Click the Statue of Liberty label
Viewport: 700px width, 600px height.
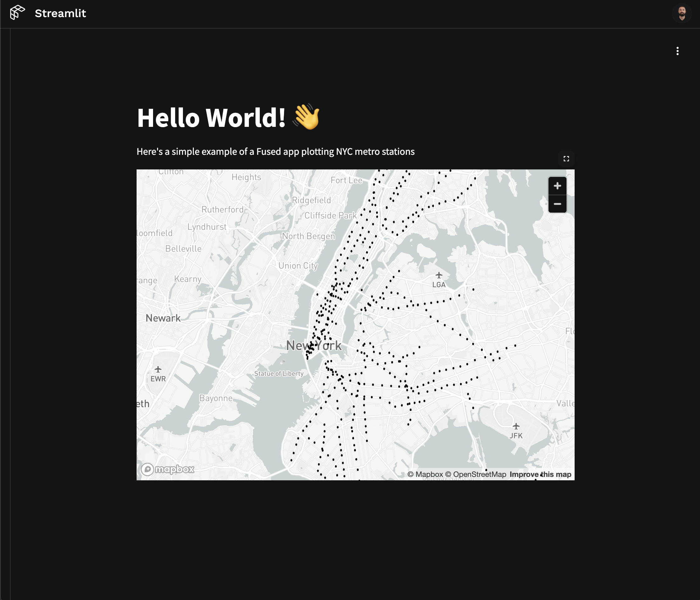(x=279, y=373)
